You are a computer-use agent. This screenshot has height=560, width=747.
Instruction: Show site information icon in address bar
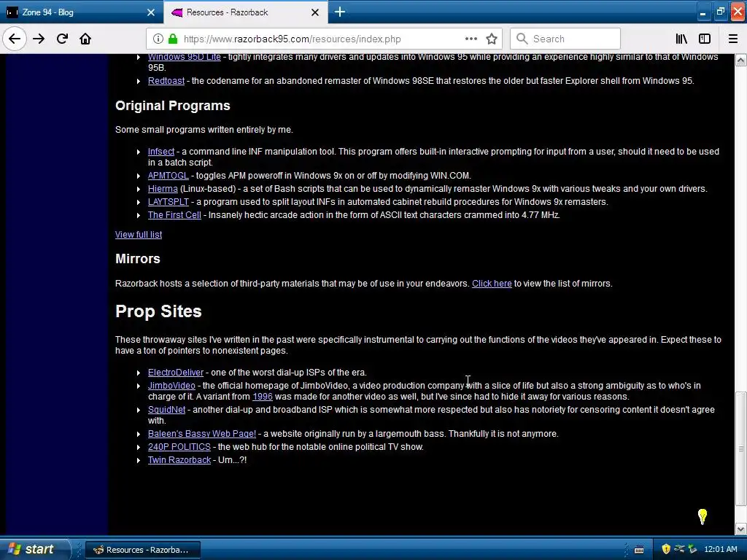point(158,39)
